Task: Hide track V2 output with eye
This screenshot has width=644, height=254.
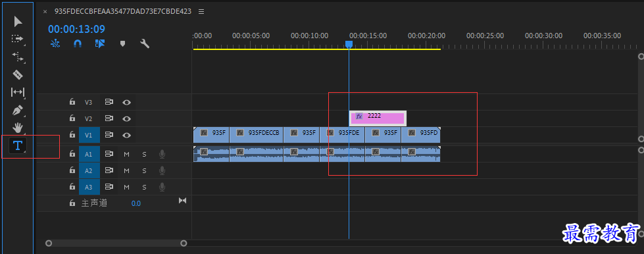Action: (x=127, y=119)
